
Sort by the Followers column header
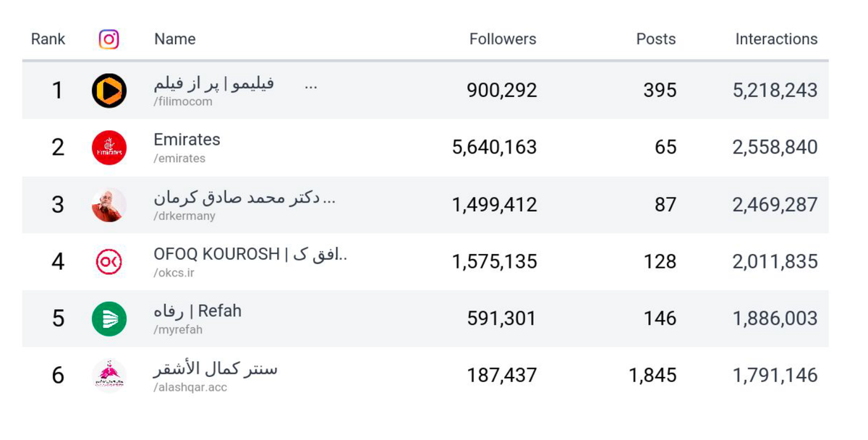503,39
